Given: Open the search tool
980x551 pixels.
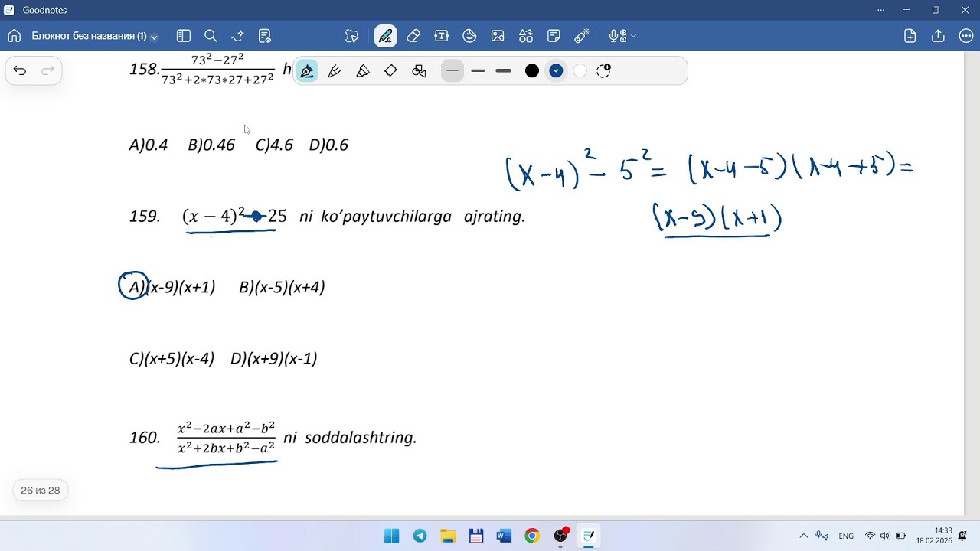Looking at the screenshot, I should 211,36.
